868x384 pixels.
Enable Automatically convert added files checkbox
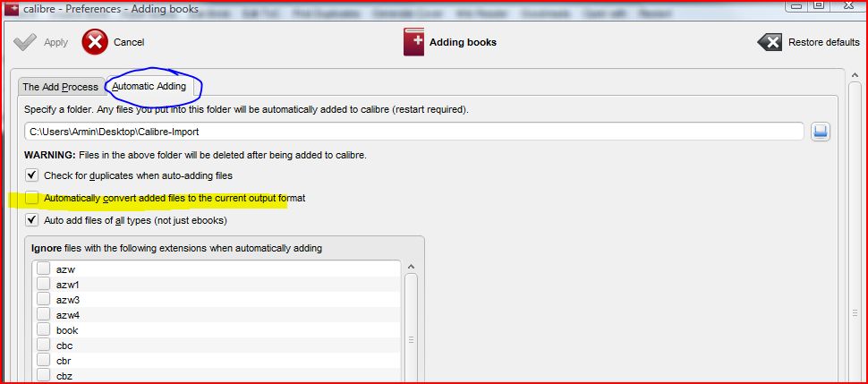pyautogui.click(x=31, y=198)
